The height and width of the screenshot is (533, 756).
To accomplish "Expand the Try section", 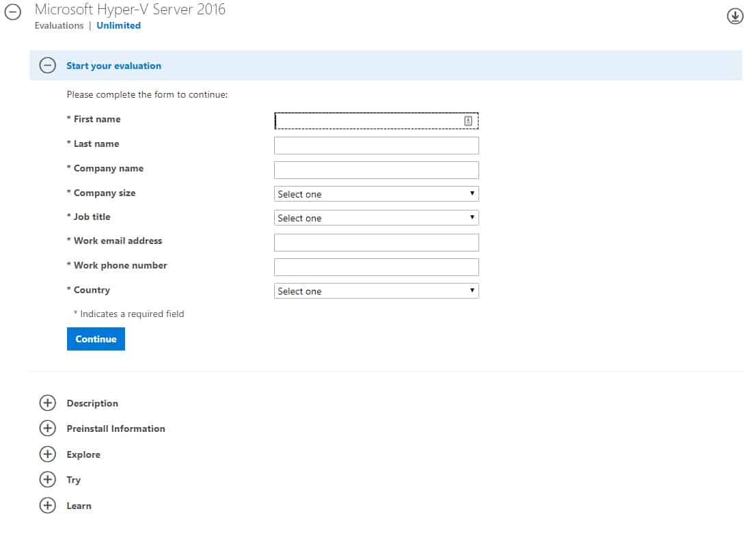I will (x=48, y=480).
